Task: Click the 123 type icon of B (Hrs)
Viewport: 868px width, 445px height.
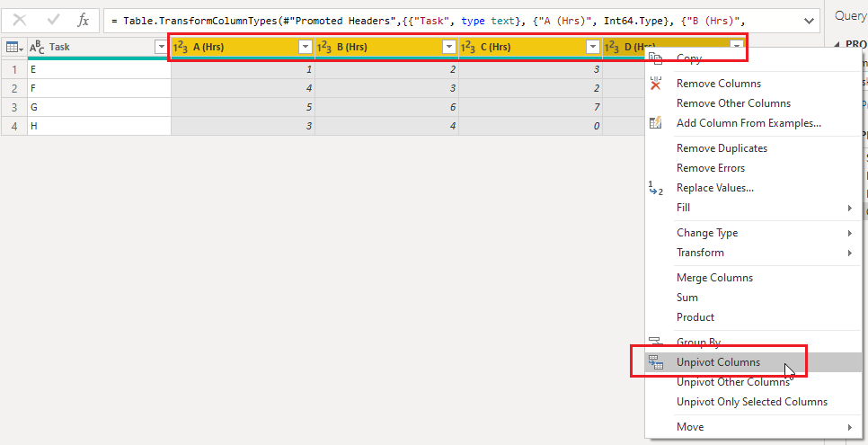Action: (x=324, y=48)
